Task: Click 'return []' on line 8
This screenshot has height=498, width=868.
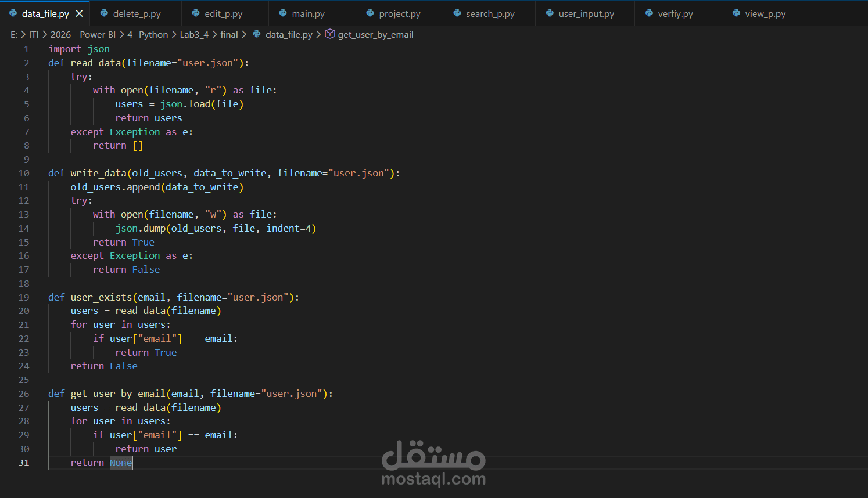Action: (x=118, y=146)
